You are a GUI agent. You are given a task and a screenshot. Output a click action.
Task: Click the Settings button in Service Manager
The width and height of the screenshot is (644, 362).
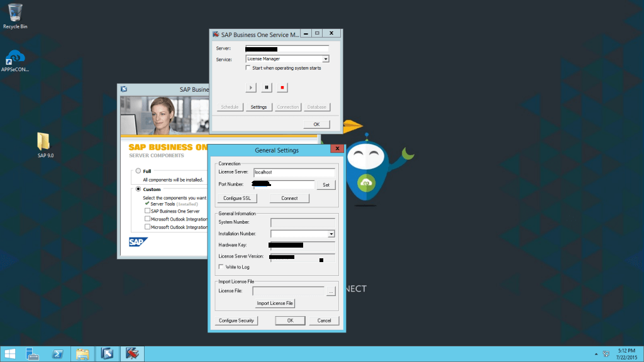click(258, 107)
